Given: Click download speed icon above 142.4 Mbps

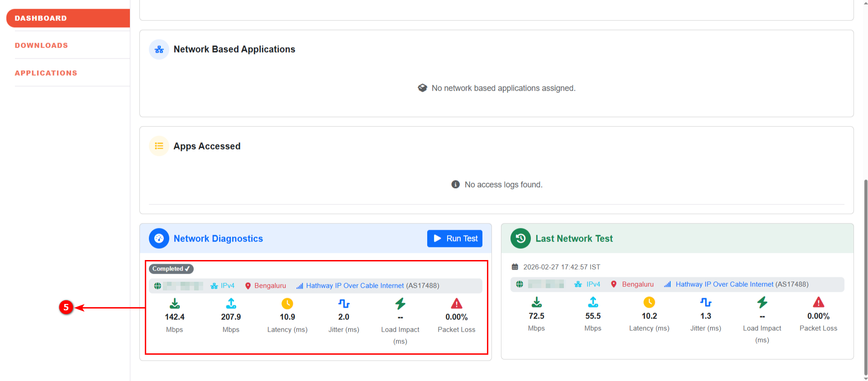Looking at the screenshot, I should 175,303.
